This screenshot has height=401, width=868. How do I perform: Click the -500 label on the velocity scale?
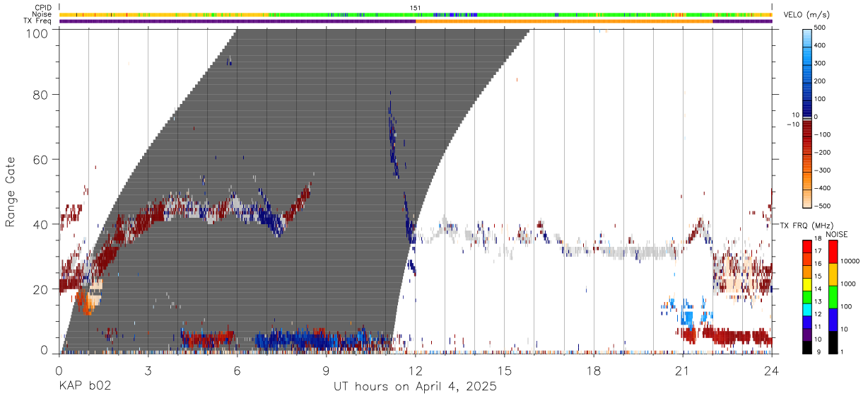(x=821, y=207)
